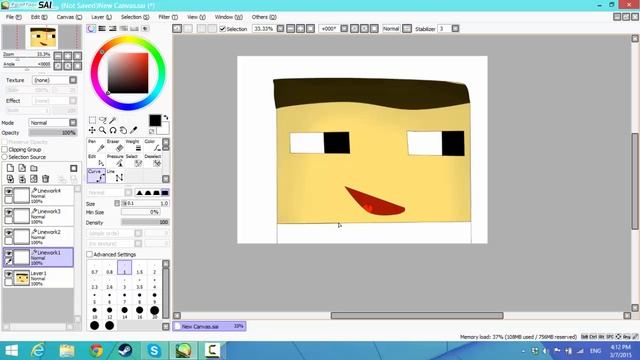Select the Curve linework tool
This screenshot has width=640, height=360.
click(96, 176)
